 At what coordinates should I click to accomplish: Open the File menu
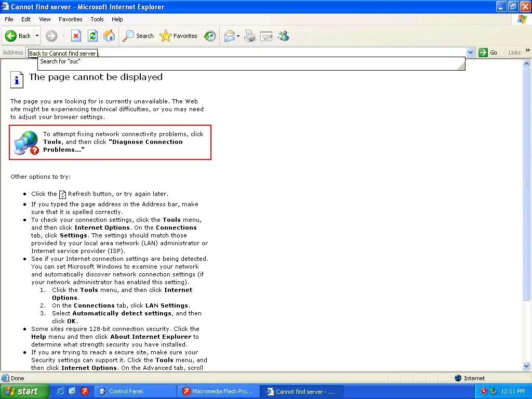[x=9, y=19]
